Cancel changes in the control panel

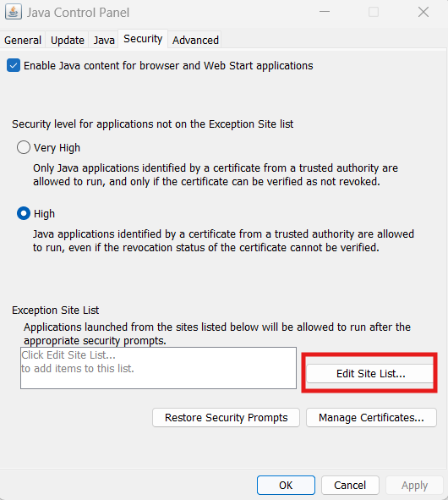pos(350,485)
